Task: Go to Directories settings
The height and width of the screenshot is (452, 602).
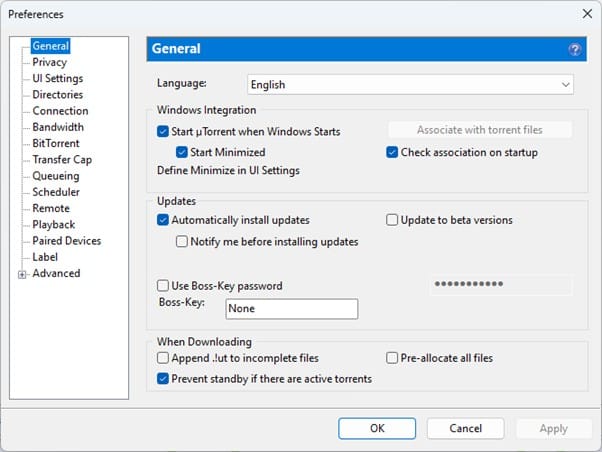Action: 58,94
